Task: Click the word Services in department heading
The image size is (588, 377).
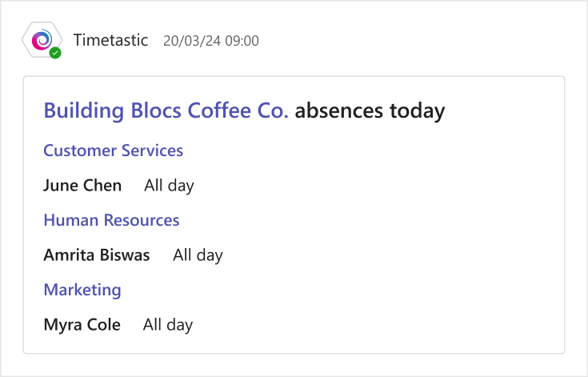Action: coord(152,150)
